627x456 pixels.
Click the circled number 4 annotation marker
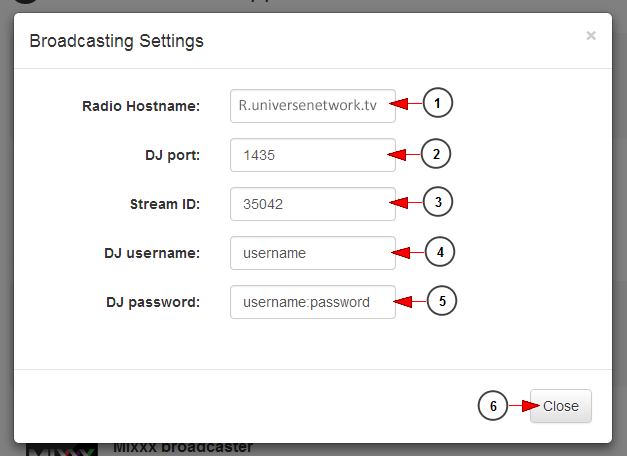[440, 252]
